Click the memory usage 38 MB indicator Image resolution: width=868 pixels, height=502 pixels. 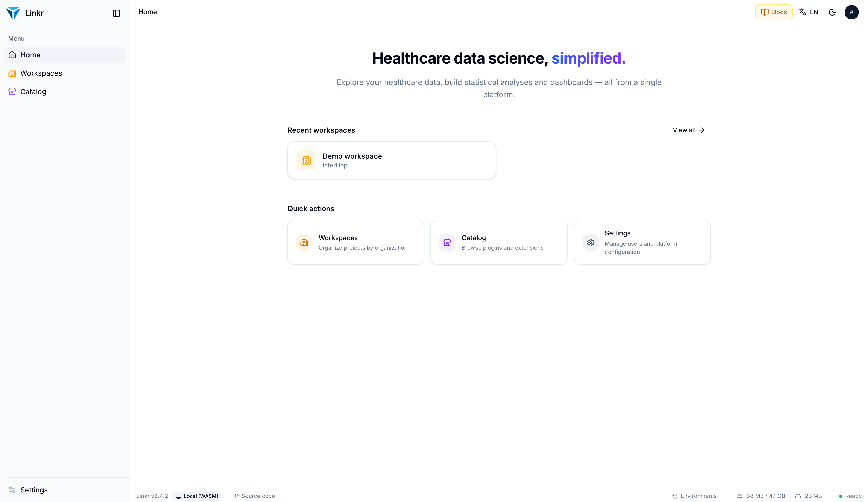(x=761, y=496)
